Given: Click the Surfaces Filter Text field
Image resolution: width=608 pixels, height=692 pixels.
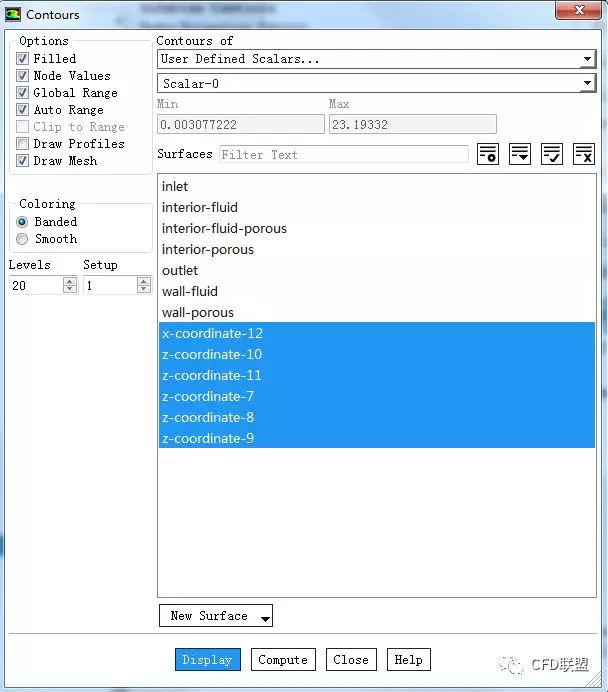Looking at the screenshot, I should (344, 154).
